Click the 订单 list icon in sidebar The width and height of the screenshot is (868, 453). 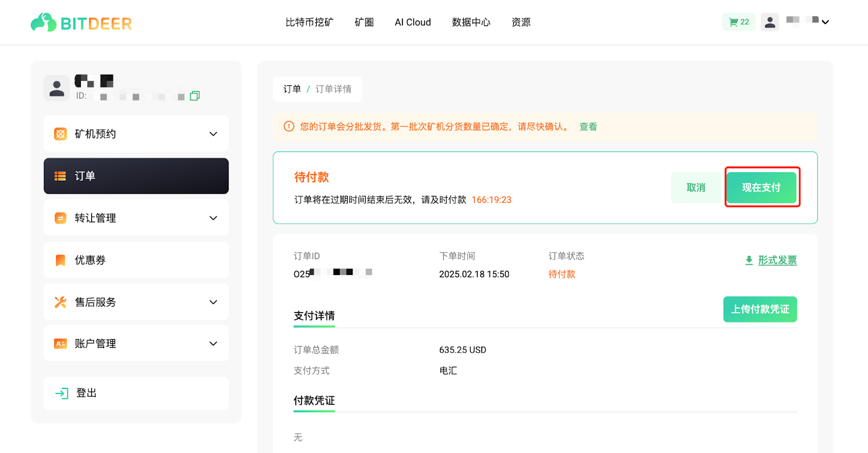[x=60, y=176]
